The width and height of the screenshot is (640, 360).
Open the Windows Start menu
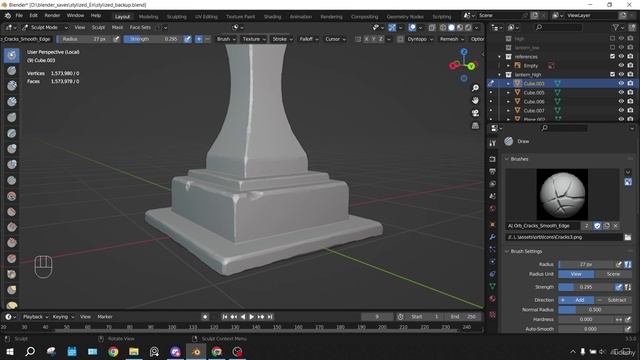pos(9,352)
